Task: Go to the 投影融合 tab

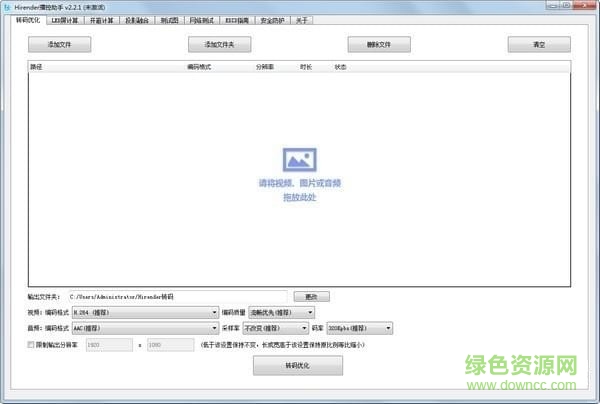Action: 139,20
